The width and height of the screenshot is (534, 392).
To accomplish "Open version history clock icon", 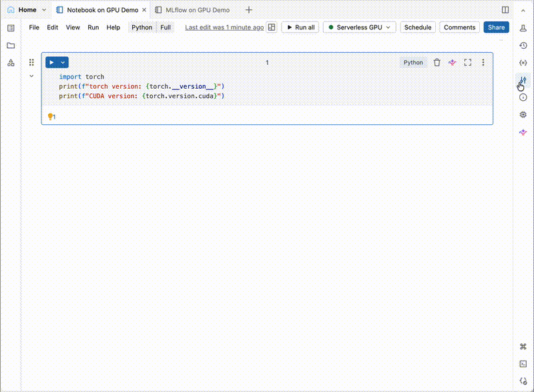I will coord(523,45).
